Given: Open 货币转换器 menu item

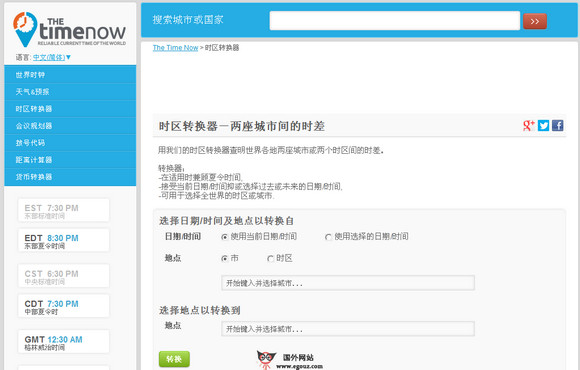Looking at the screenshot, I should (70, 177).
